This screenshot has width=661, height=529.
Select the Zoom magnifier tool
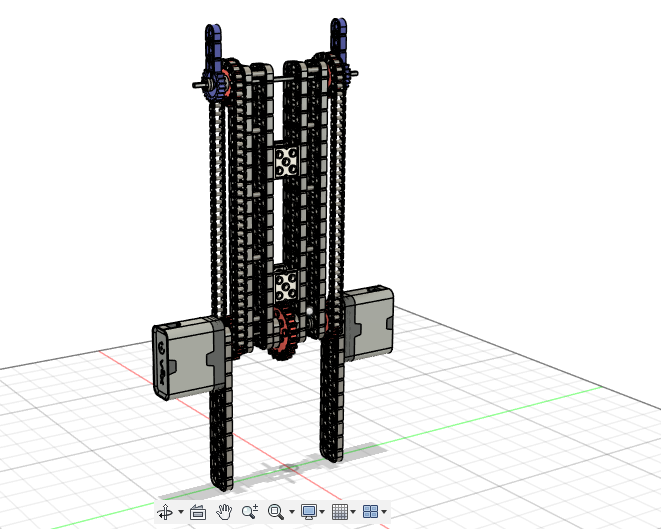point(250,512)
